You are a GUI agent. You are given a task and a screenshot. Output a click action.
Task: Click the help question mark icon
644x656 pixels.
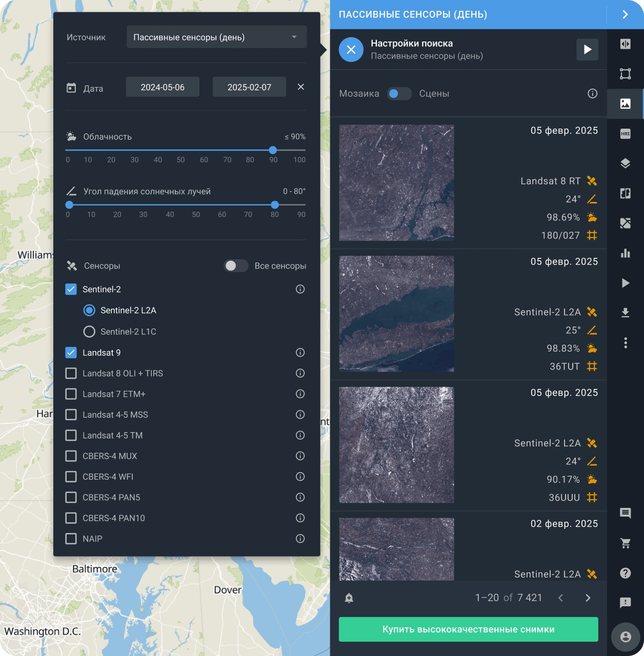(625, 573)
